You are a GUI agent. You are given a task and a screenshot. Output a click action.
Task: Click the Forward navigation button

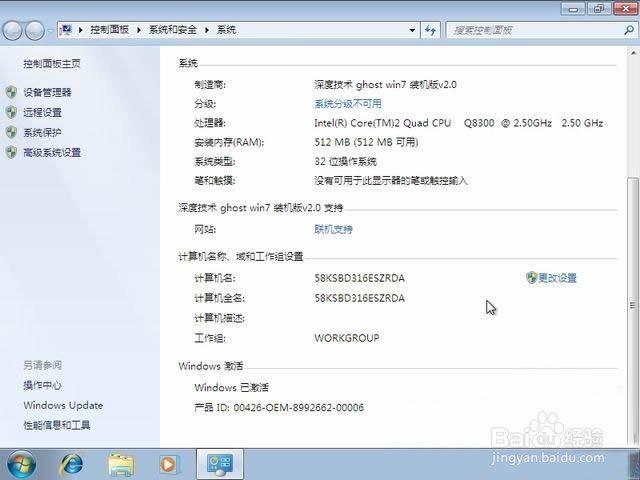(35, 31)
